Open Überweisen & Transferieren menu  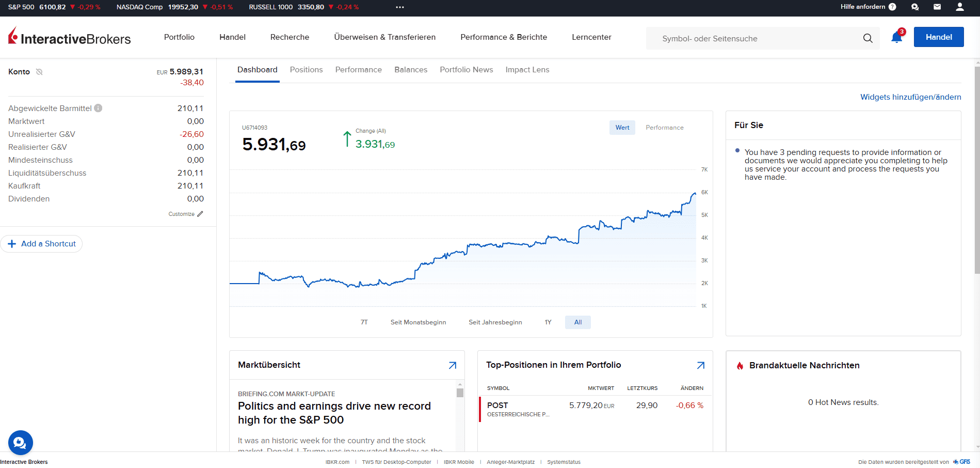385,37
